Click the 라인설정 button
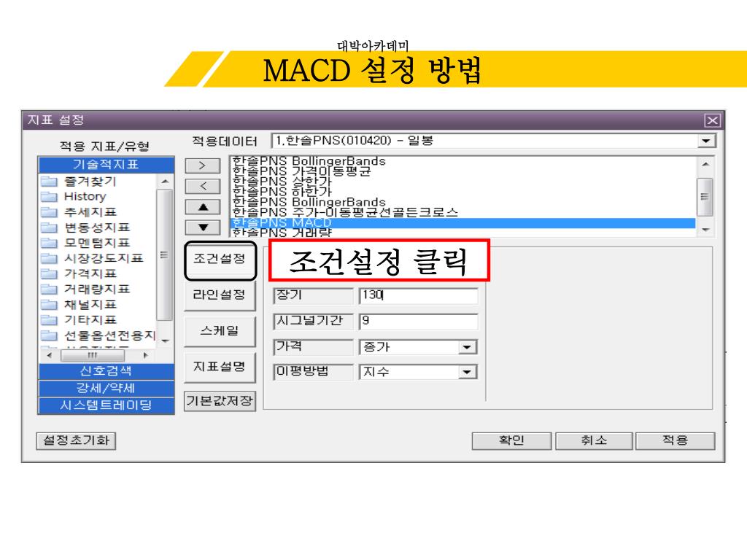Screen dimensions: 747x560 tap(220, 295)
